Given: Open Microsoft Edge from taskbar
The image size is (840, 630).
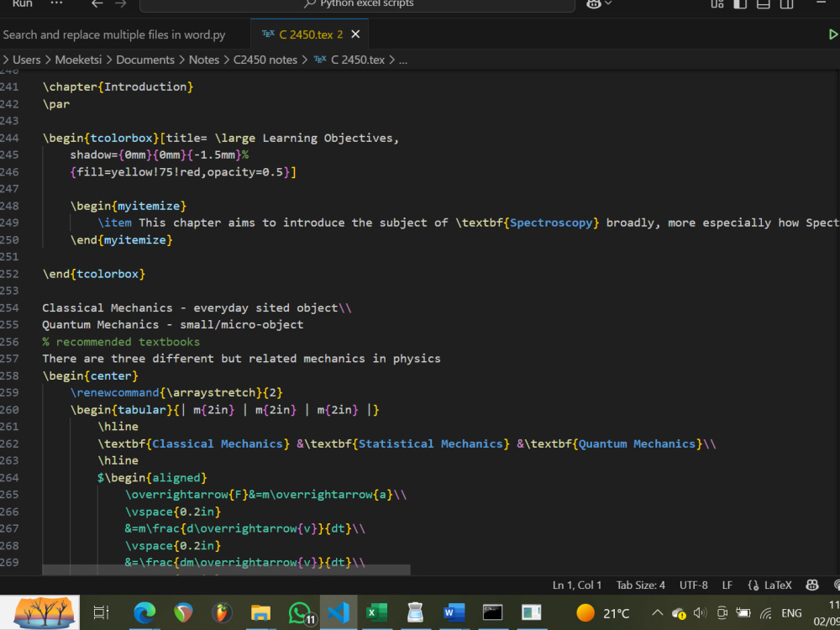Looking at the screenshot, I should point(144,612).
